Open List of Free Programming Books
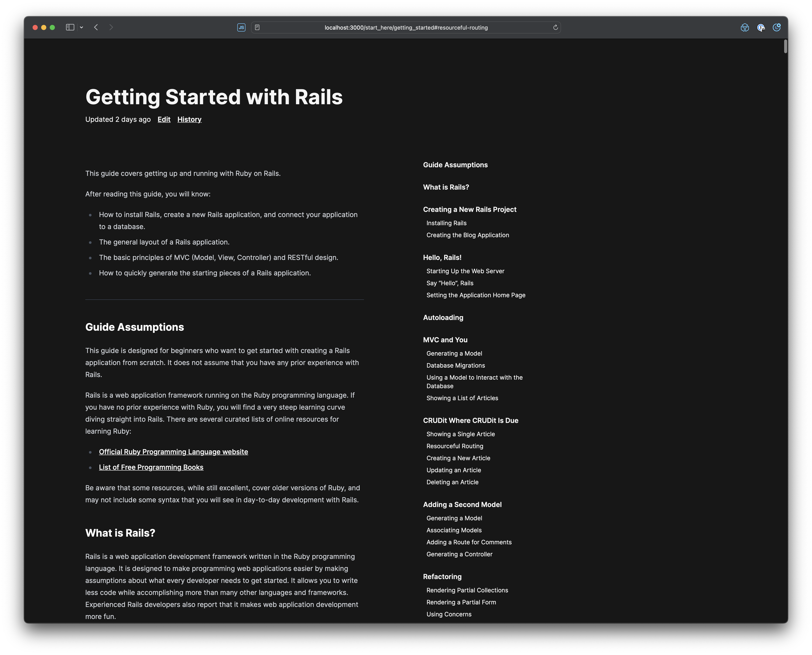The width and height of the screenshot is (812, 655). 151,467
